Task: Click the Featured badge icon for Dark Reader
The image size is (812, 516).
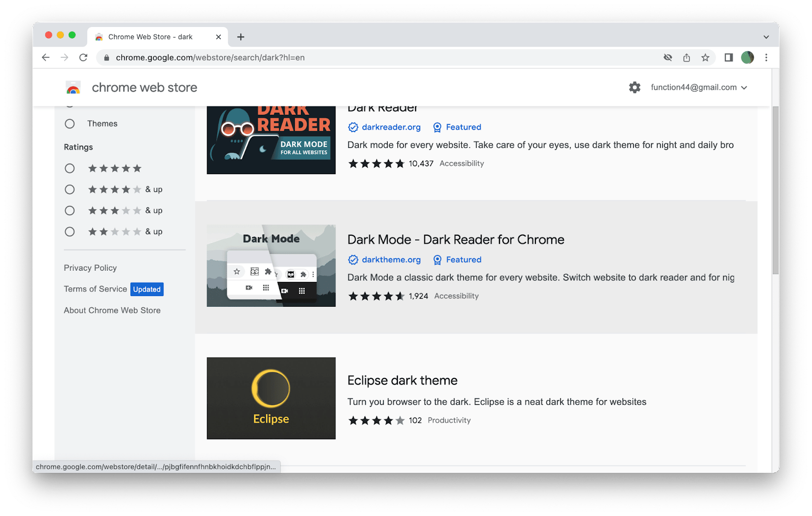Action: coord(437,127)
